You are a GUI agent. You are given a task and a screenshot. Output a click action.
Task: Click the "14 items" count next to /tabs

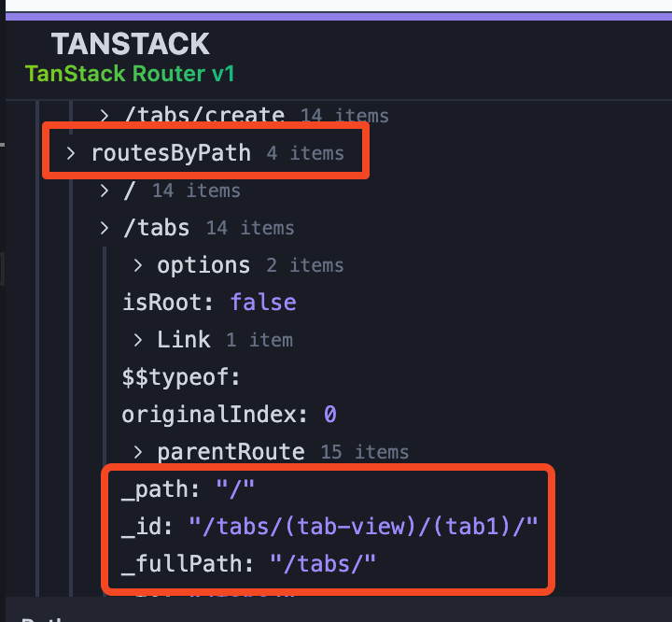(250, 228)
